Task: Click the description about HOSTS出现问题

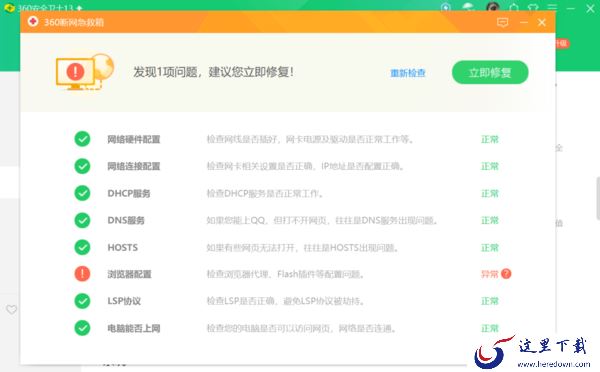Action: [303, 248]
